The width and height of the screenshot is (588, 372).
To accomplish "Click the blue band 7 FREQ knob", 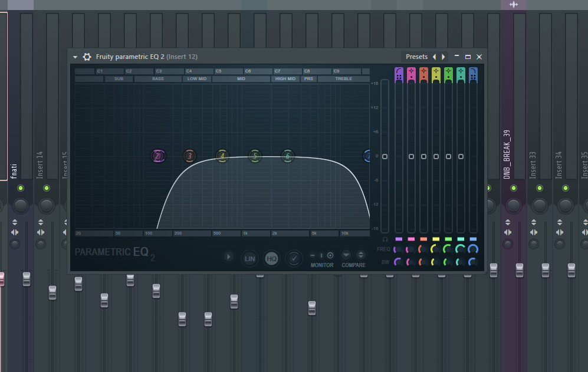I will (473, 249).
